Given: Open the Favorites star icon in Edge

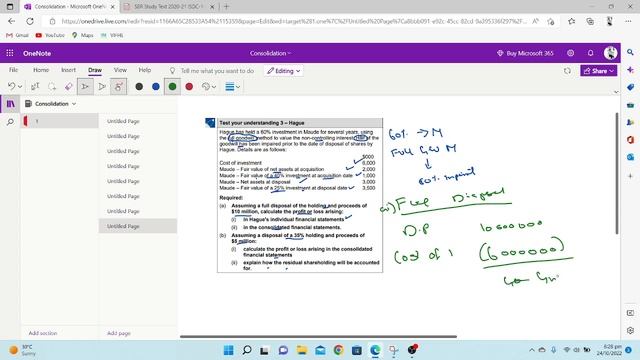Looking at the screenshot, I should 571,21.
